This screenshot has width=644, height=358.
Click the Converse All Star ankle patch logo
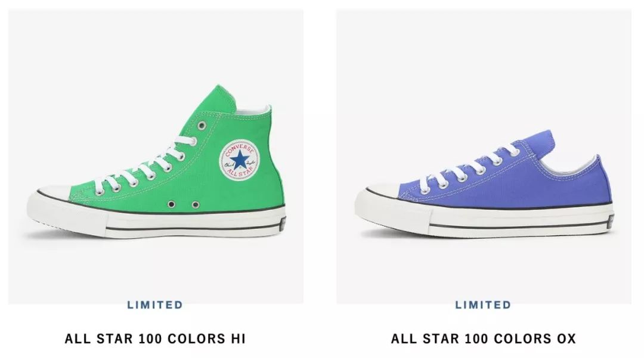pyautogui.click(x=239, y=160)
